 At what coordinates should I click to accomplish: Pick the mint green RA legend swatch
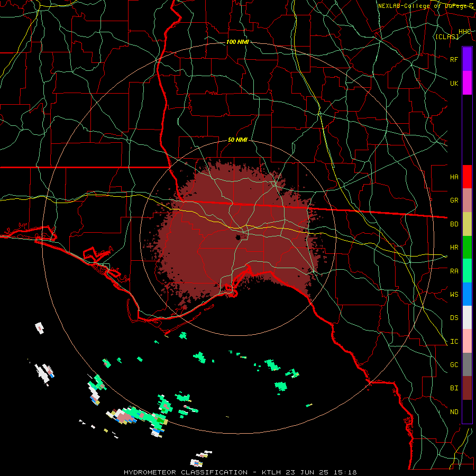pyautogui.click(x=467, y=271)
